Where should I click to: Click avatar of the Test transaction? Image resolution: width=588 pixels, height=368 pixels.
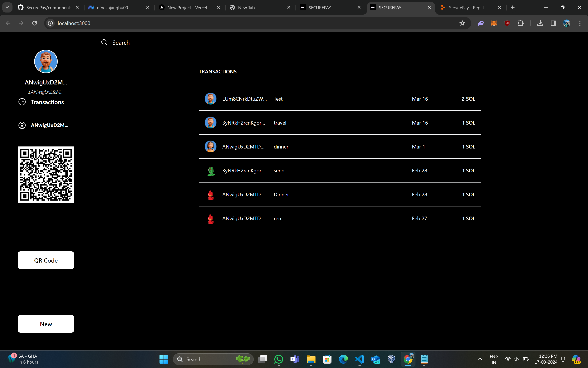pos(210,99)
